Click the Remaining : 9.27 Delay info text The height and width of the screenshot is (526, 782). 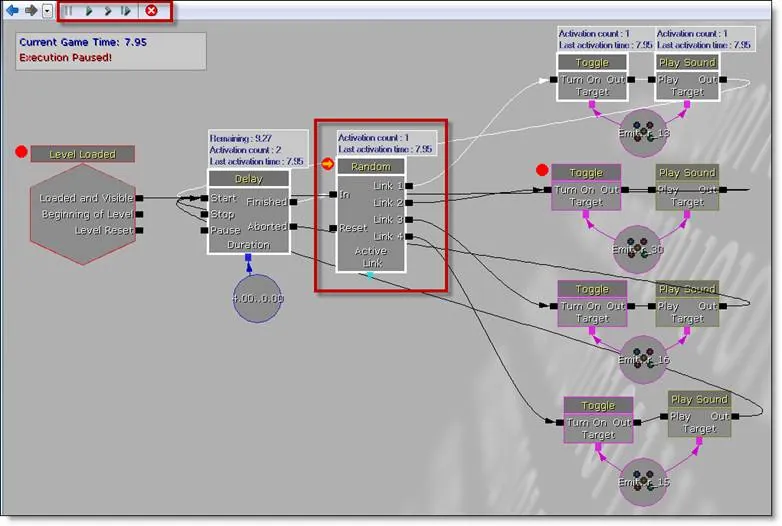(x=240, y=138)
